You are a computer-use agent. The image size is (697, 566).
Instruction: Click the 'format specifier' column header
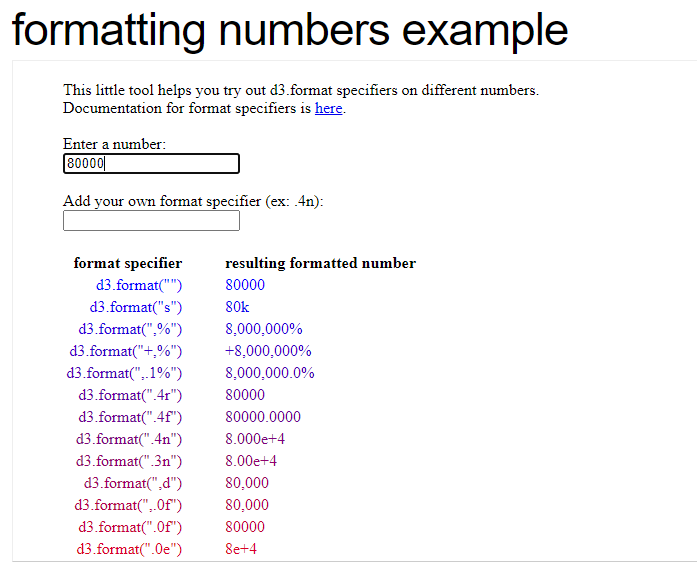128,263
